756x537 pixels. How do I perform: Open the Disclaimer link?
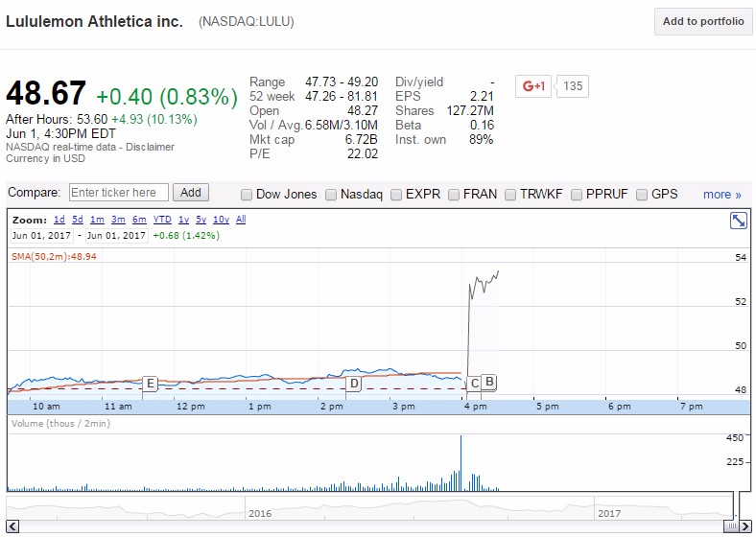[x=150, y=147]
